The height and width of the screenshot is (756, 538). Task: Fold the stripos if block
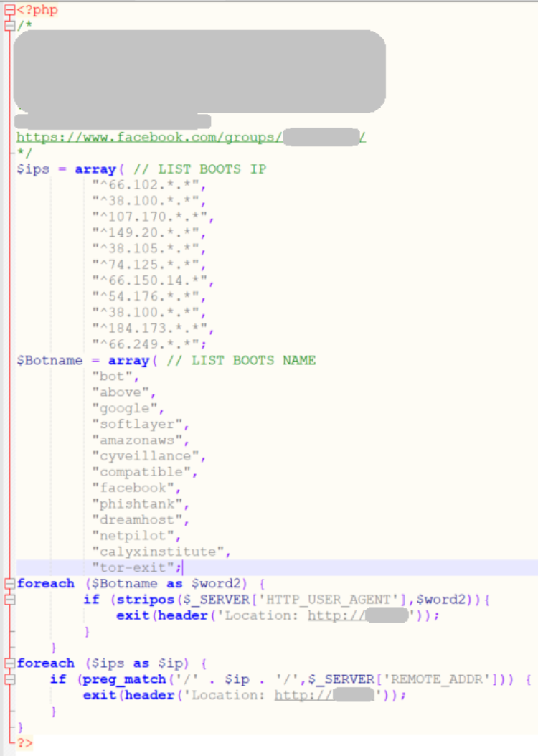coord(9,600)
